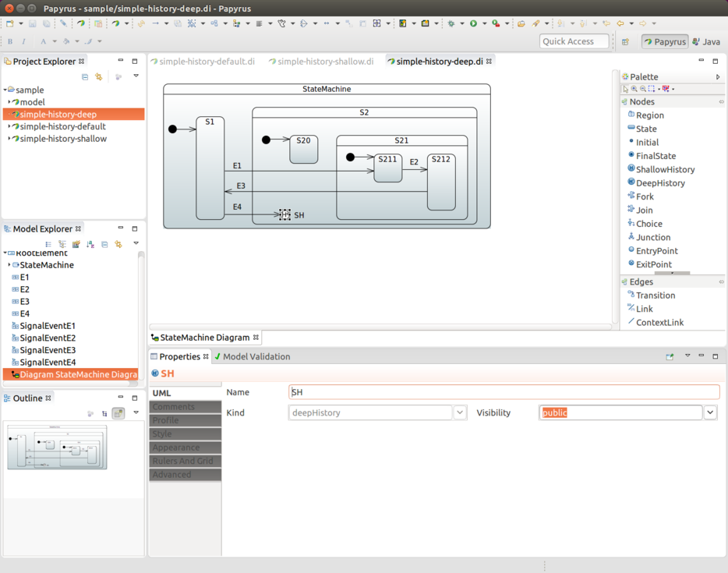Select StateMachine Diagram bottom tab
The image size is (728, 573).
click(205, 338)
